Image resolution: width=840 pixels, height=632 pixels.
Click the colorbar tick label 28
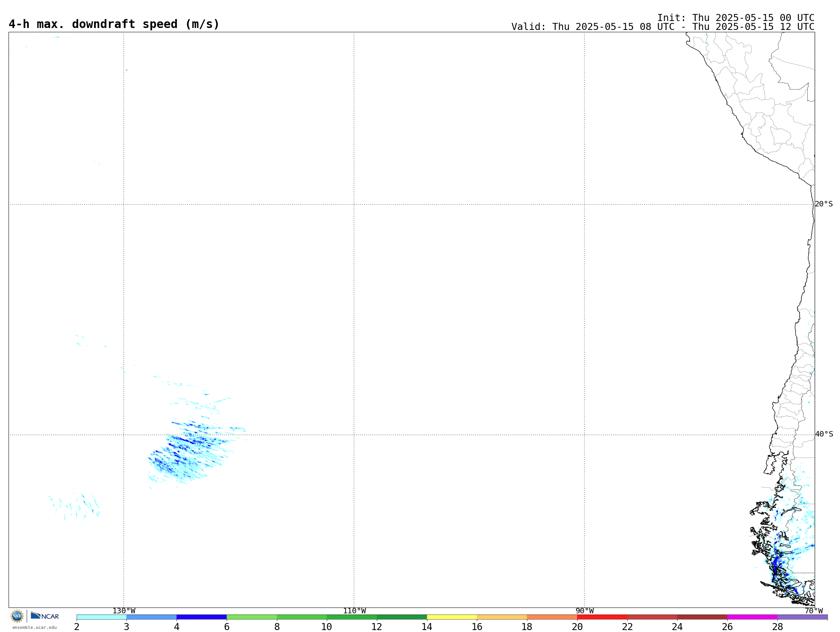(777, 627)
